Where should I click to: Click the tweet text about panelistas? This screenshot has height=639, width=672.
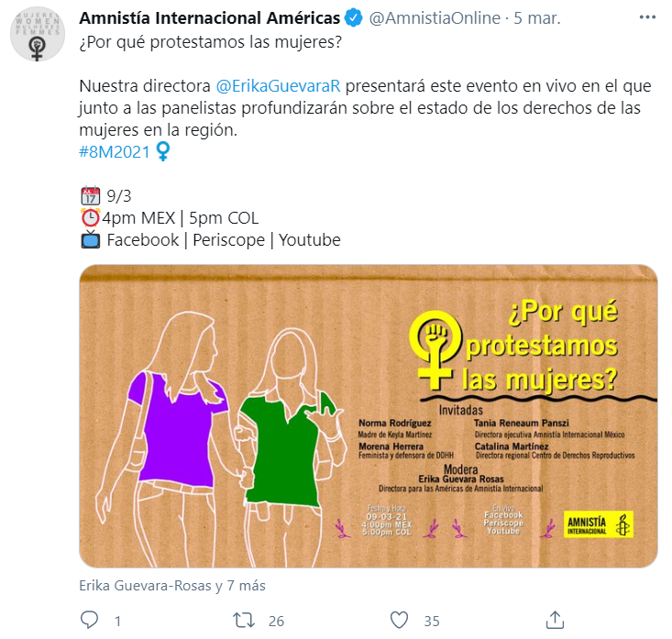click(365, 108)
